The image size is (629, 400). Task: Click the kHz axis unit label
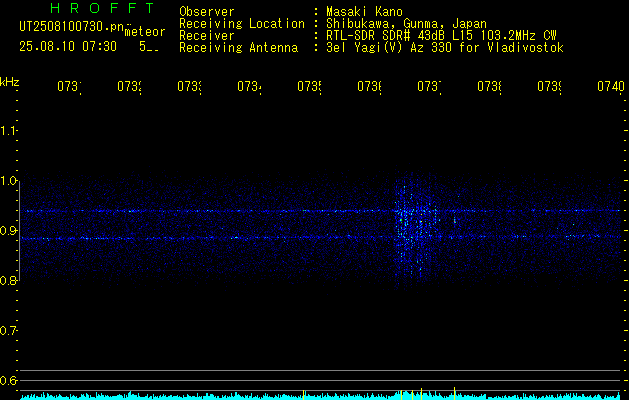[10, 82]
